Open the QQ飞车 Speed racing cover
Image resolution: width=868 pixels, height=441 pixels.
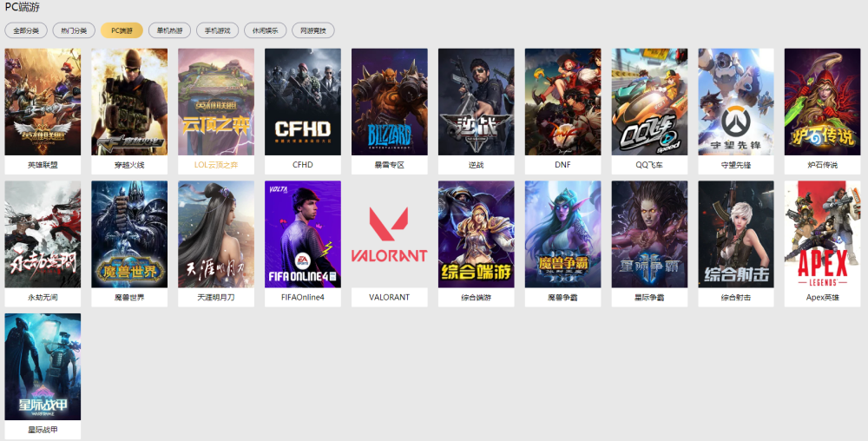pos(649,102)
